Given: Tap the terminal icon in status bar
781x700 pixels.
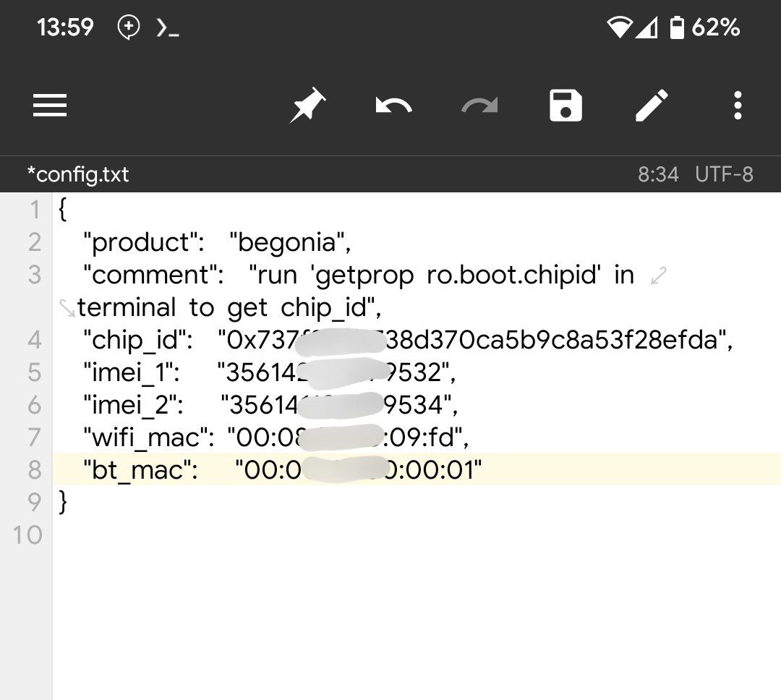Looking at the screenshot, I should [168, 28].
